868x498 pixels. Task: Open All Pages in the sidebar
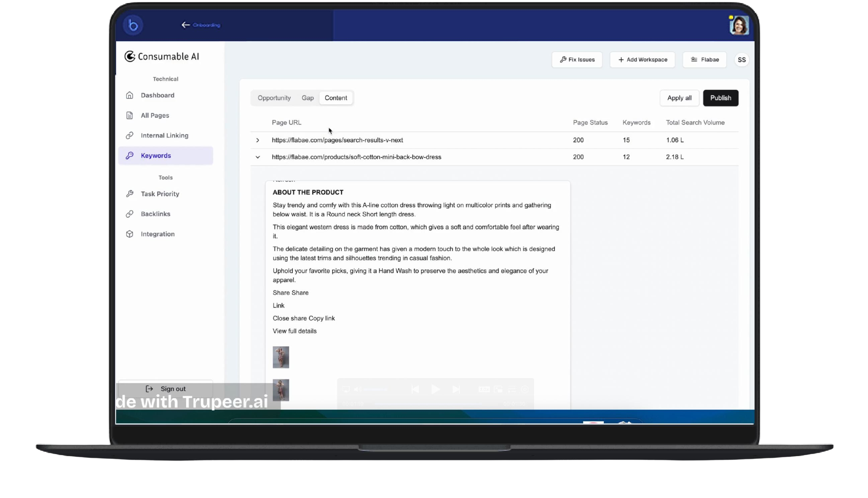(x=165, y=115)
